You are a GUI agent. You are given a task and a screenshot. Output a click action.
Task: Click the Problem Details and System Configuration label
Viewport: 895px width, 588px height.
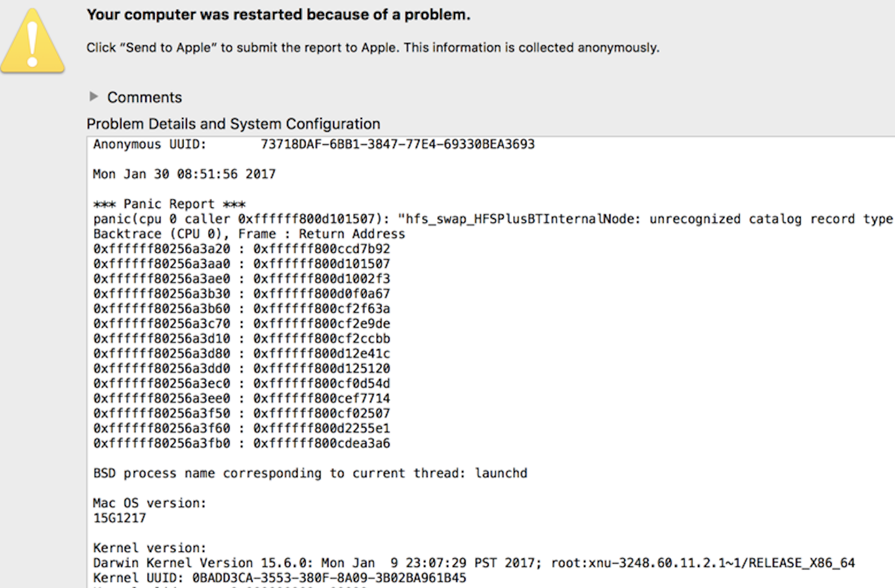[x=233, y=124]
